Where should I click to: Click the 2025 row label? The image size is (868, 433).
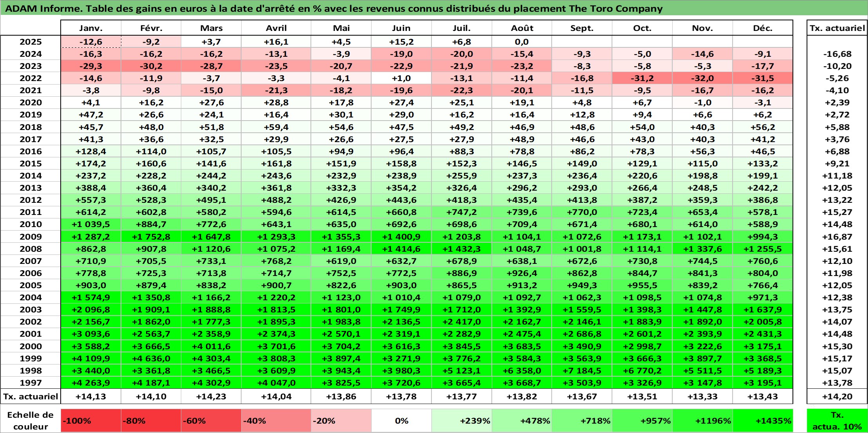click(x=31, y=42)
